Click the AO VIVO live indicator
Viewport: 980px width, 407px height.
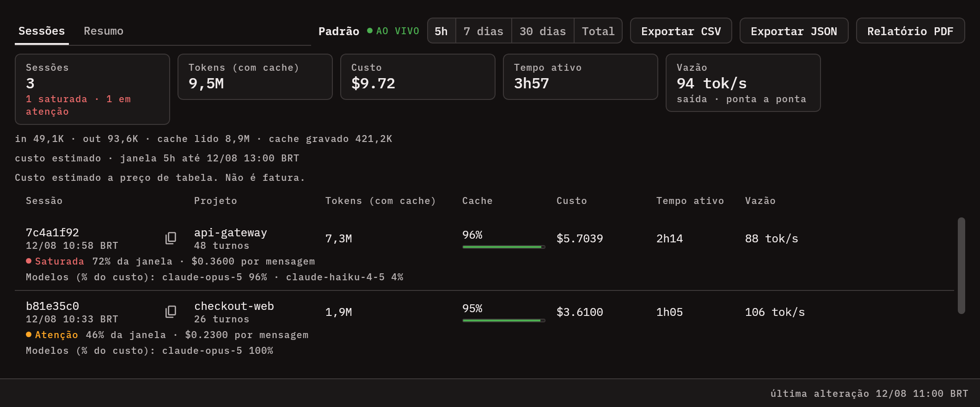point(393,31)
